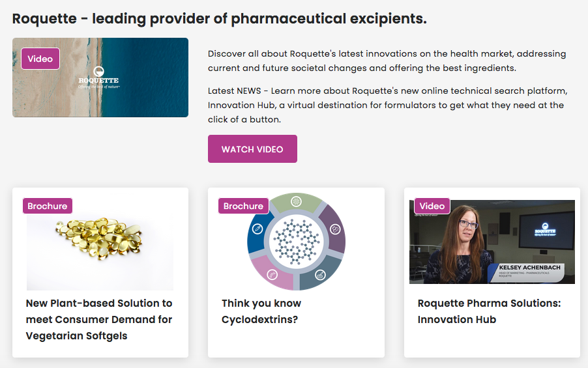The width and height of the screenshot is (588, 368).
Task: Click the pink bottom-left segment icon of wheel
Action: pos(272,275)
